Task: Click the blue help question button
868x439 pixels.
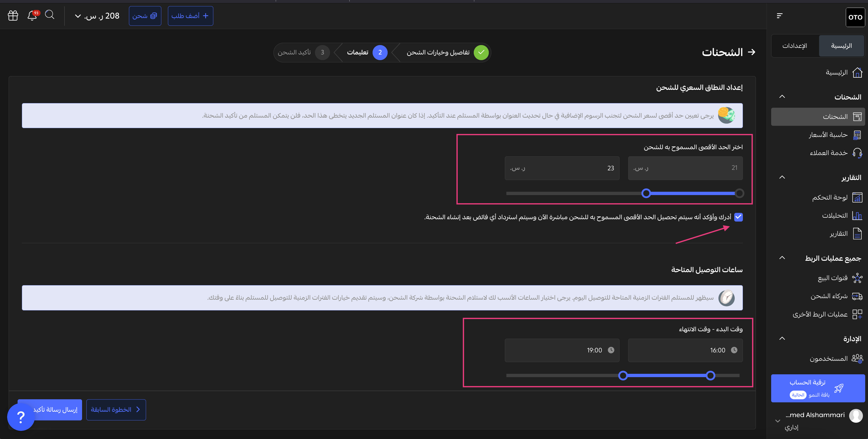Action: 21,417
